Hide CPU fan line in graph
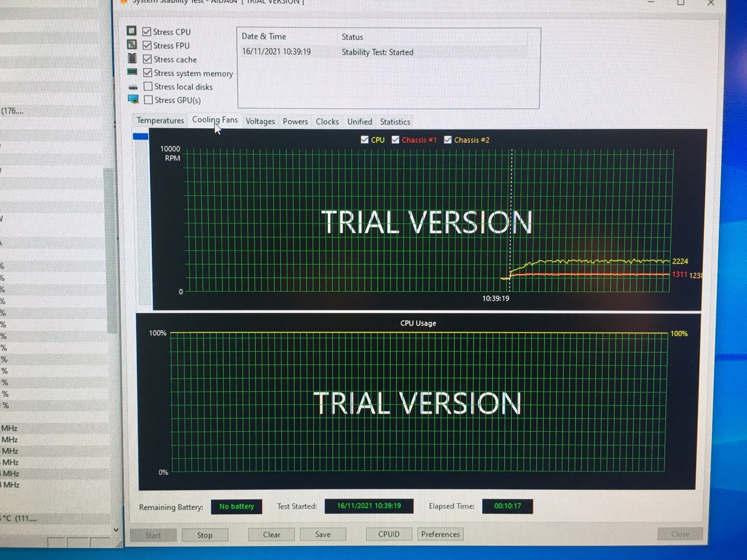The height and width of the screenshot is (560, 747). (x=365, y=140)
